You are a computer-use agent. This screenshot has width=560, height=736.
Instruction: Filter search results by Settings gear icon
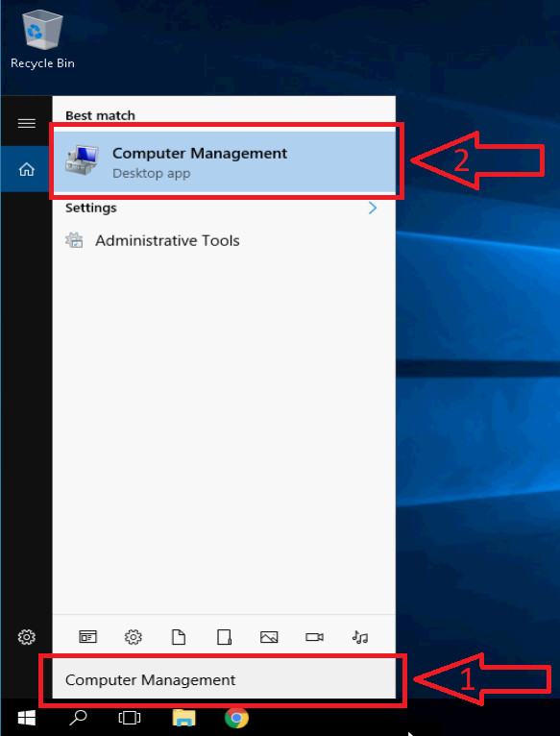click(134, 637)
